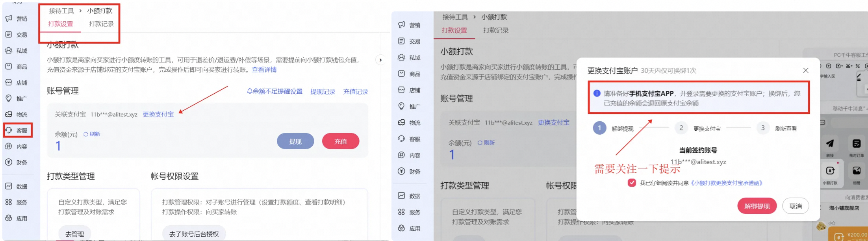Screen dimensions: 868x241
Task: Collapse the side panel arrow in left screenshot
Action: (380, 60)
